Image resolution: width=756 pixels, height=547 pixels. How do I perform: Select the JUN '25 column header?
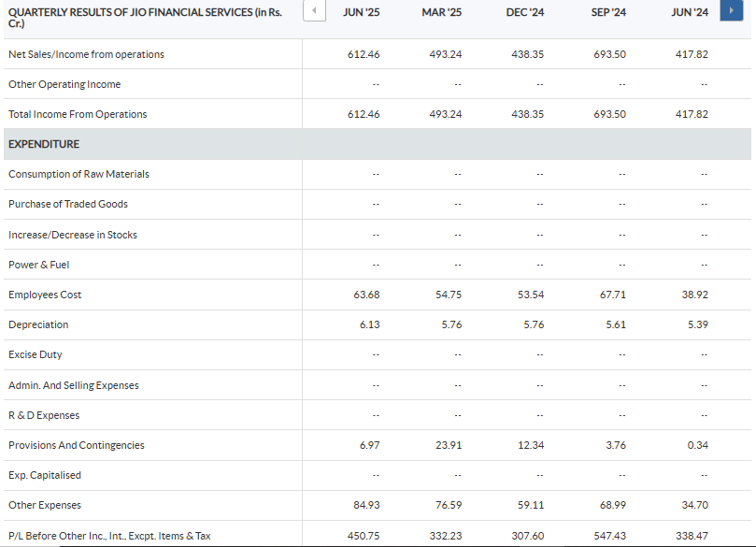pos(363,12)
